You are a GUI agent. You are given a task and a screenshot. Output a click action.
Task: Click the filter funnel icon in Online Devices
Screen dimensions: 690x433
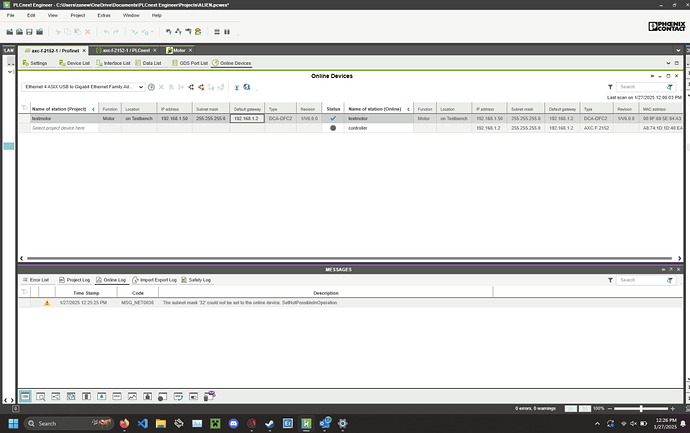pos(612,87)
